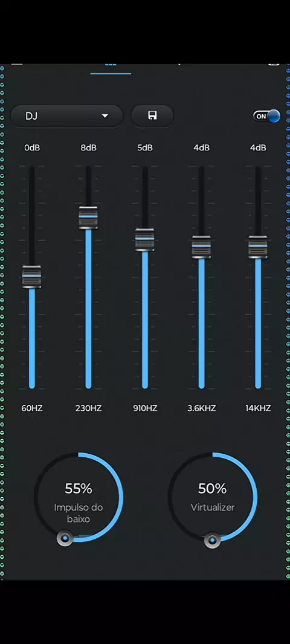Click the 14KHZ band slider handle
290x644 pixels.
click(x=258, y=247)
